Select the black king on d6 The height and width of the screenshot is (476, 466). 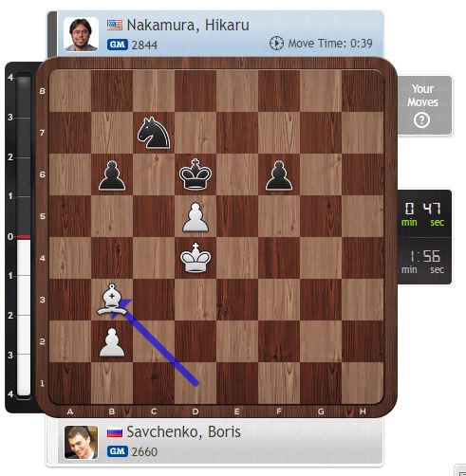coord(196,174)
